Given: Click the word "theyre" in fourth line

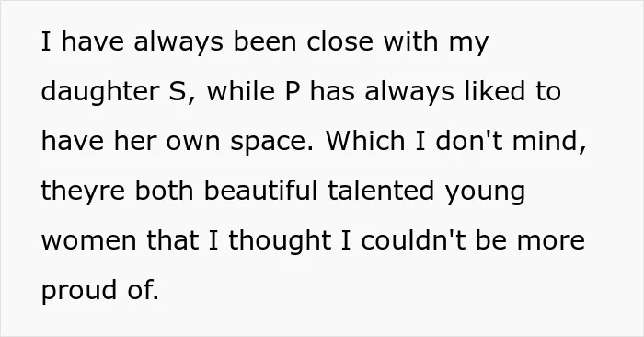Looking at the screenshot, I should point(83,192).
